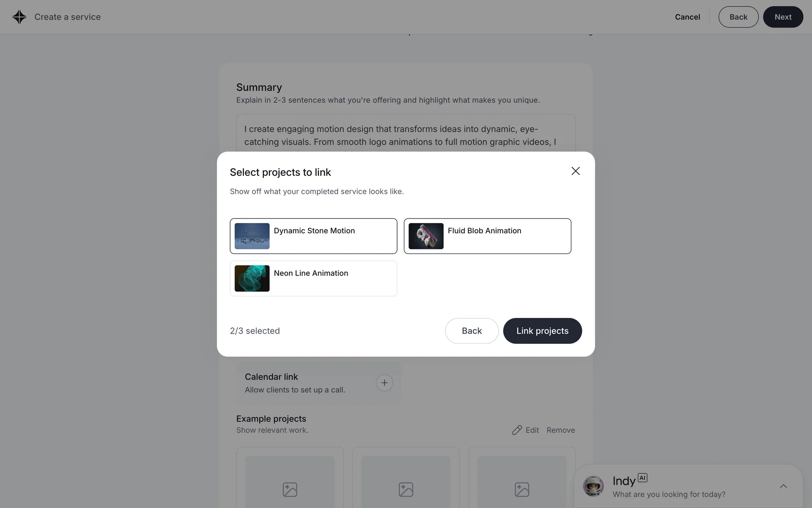Deselect the Dynamic Stone Motion project

313,236
